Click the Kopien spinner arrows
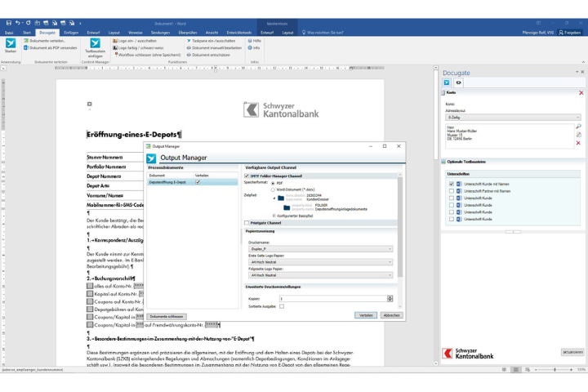This screenshot has height=392, width=588. [x=390, y=299]
